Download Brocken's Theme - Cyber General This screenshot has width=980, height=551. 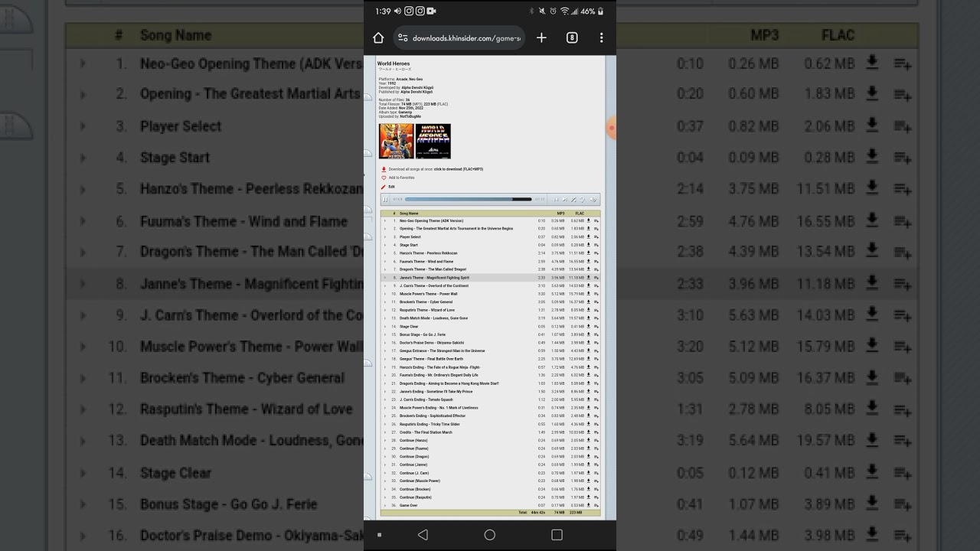pos(589,302)
